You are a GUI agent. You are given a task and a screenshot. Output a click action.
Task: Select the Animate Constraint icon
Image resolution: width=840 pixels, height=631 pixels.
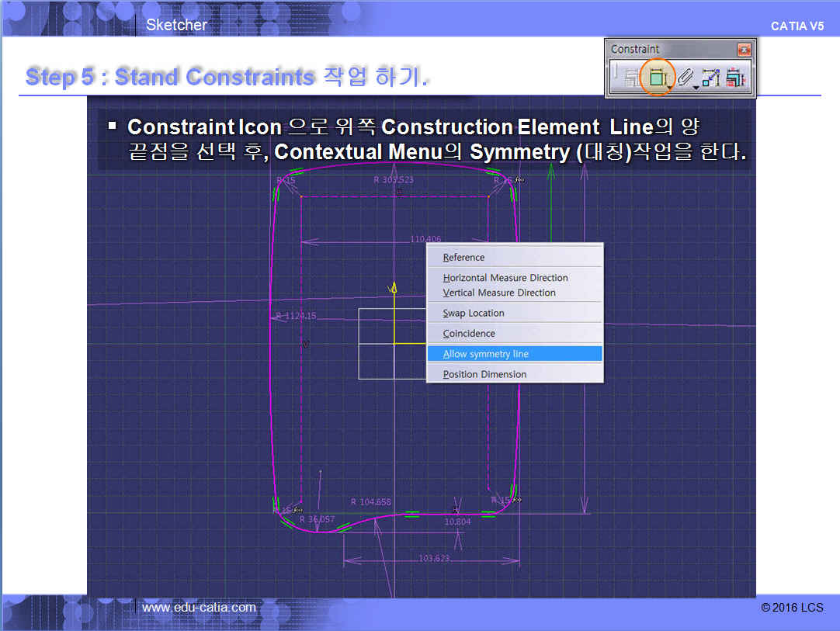coord(711,78)
